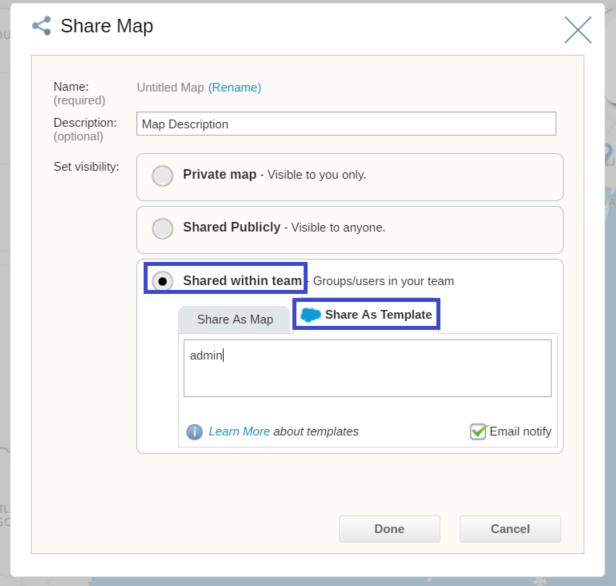
Task: Focus the Map Description field
Action: pos(346,124)
